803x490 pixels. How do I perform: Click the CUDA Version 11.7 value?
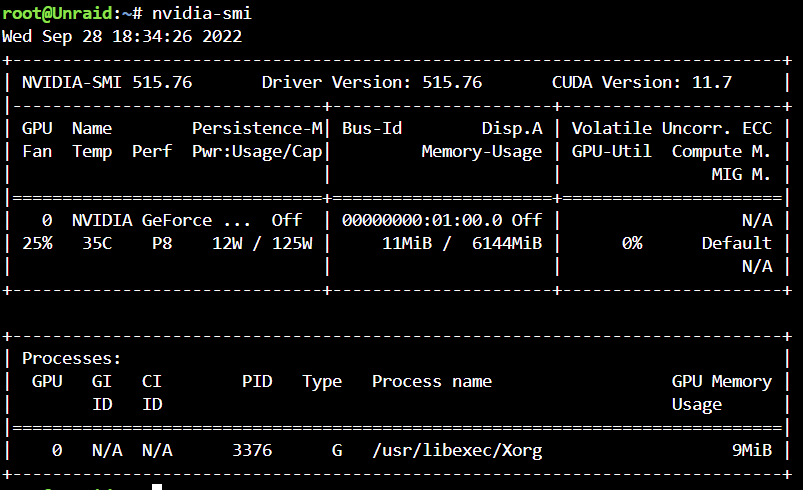click(712, 82)
